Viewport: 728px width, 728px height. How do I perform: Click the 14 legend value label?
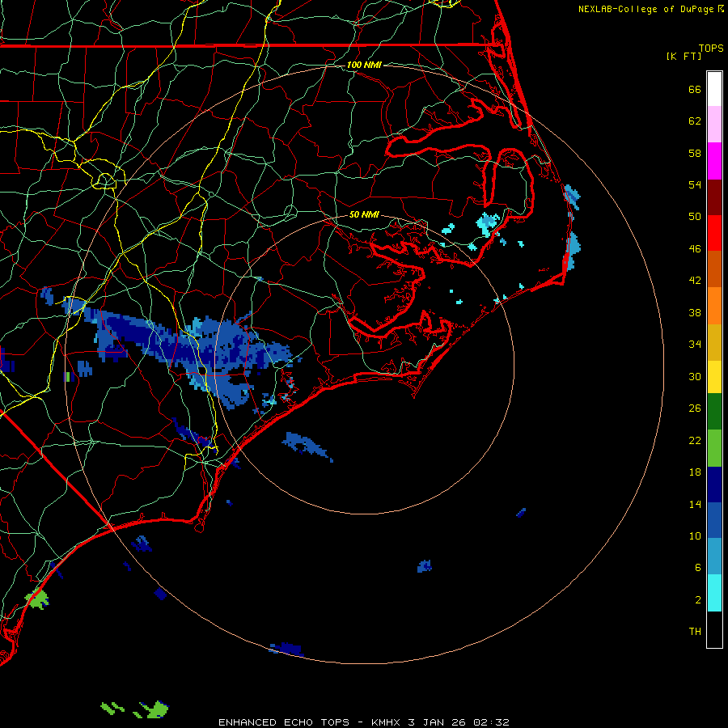[x=695, y=504]
